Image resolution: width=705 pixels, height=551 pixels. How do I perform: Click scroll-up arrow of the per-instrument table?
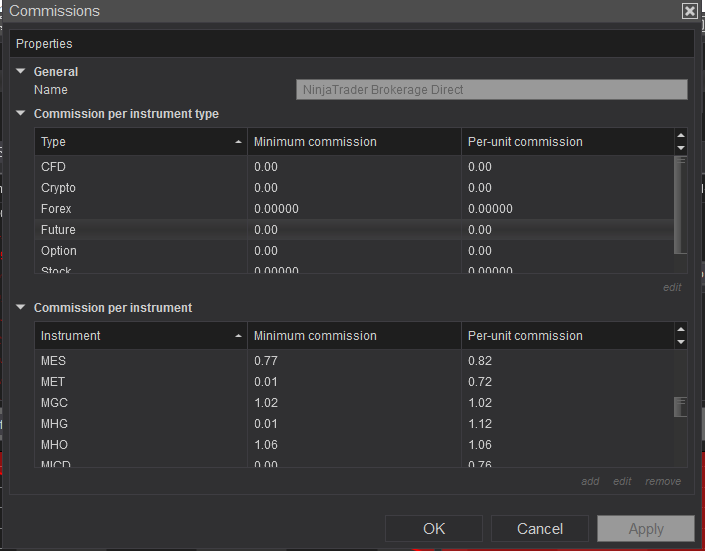coord(681,329)
